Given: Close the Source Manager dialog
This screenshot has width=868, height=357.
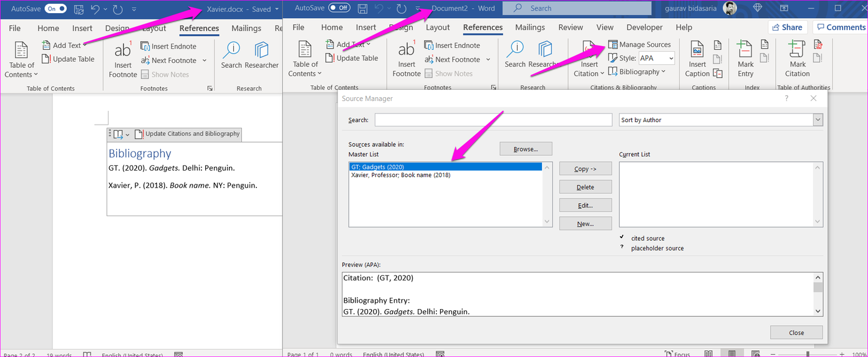Looking at the screenshot, I should tap(796, 333).
